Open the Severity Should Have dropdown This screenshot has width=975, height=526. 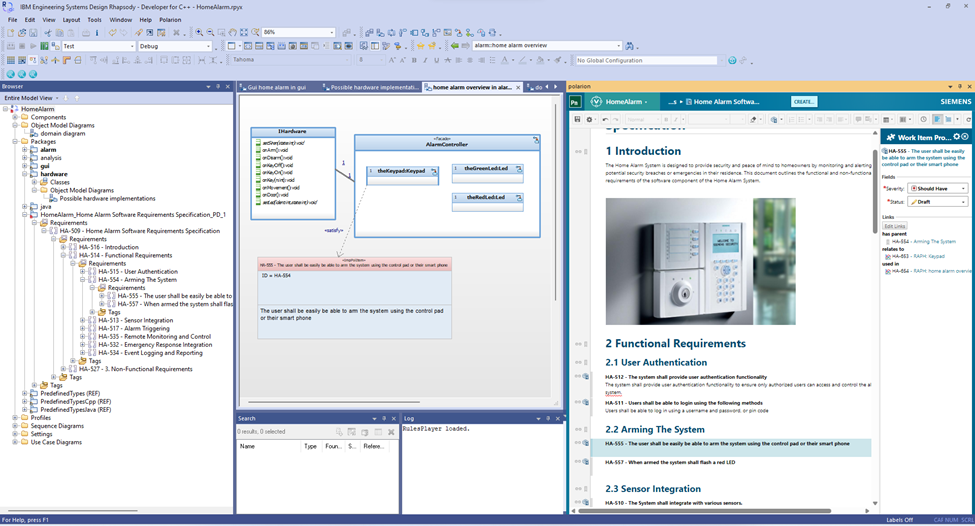pos(938,188)
